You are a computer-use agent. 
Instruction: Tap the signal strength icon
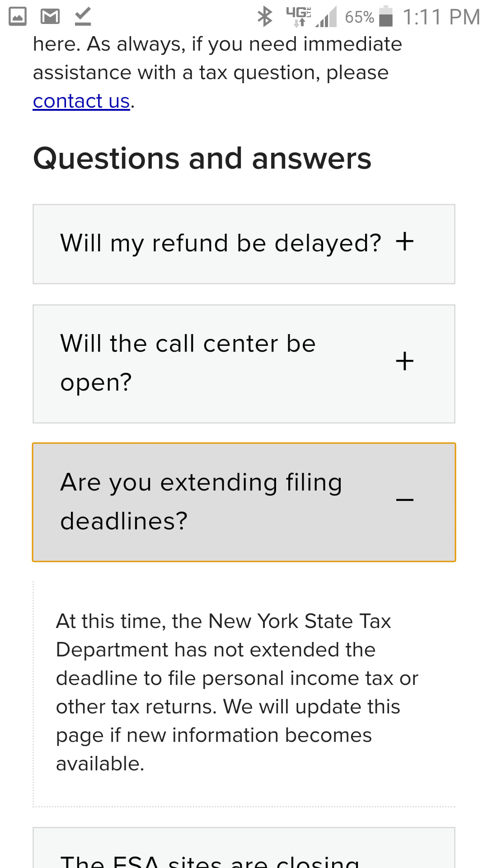click(326, 17)
